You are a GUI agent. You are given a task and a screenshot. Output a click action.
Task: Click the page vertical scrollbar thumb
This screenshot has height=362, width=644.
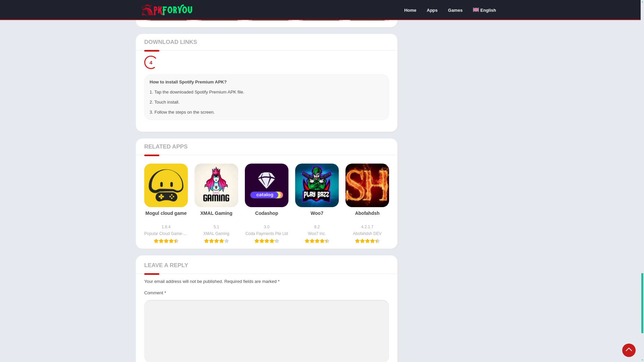[x=642, y=303]
